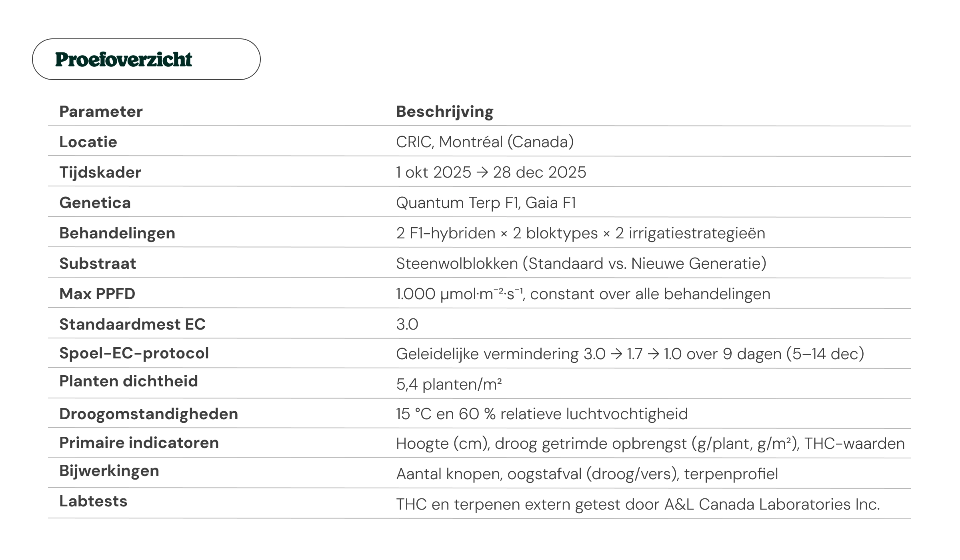
Task: Click the Droogomstandigheden row label
Action: (149, 414)
